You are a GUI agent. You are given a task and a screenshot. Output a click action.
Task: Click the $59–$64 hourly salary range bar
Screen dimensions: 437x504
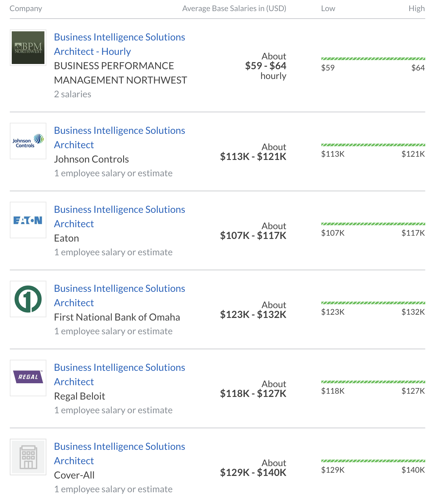coord(373,59)
